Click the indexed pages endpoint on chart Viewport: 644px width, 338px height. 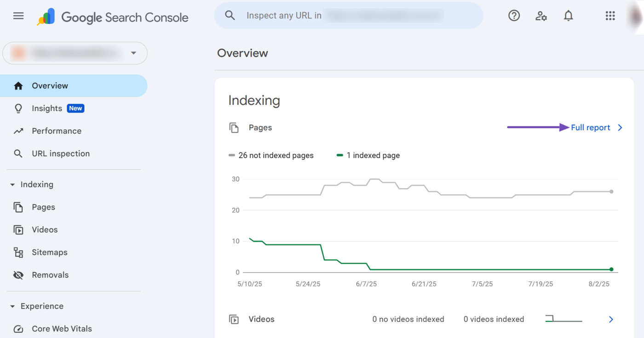point(611,269)
